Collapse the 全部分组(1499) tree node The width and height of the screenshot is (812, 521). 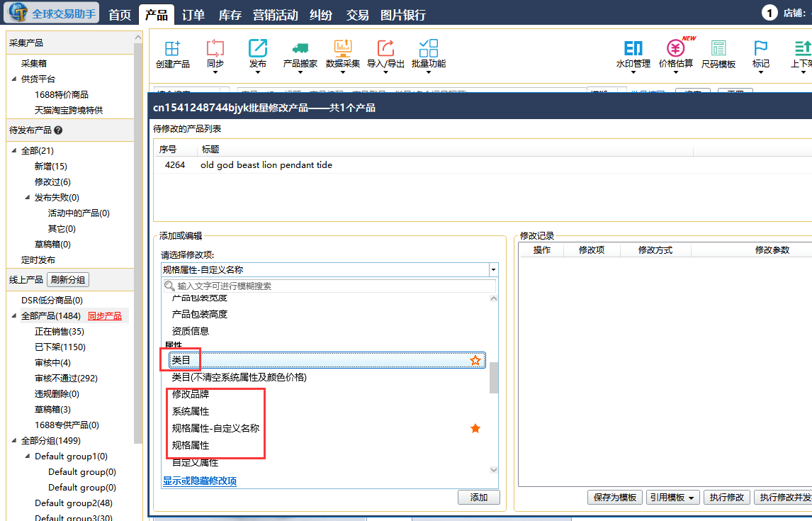14,440
